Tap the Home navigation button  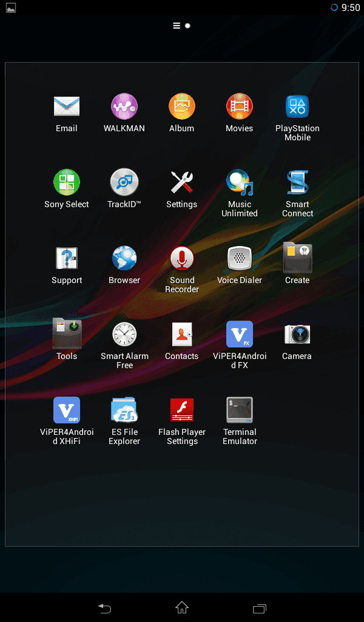(182, 607)
